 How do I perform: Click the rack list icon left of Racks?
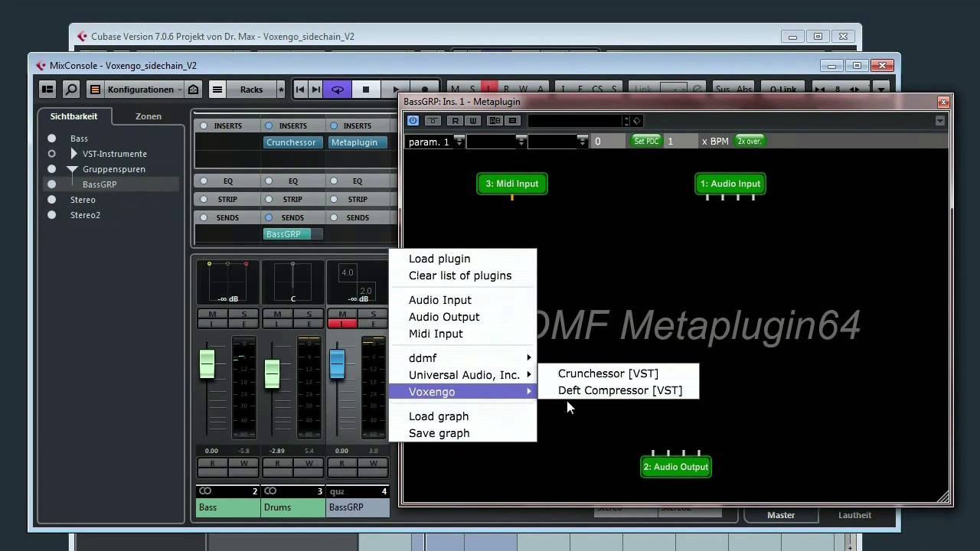click(x=217, y=90)
